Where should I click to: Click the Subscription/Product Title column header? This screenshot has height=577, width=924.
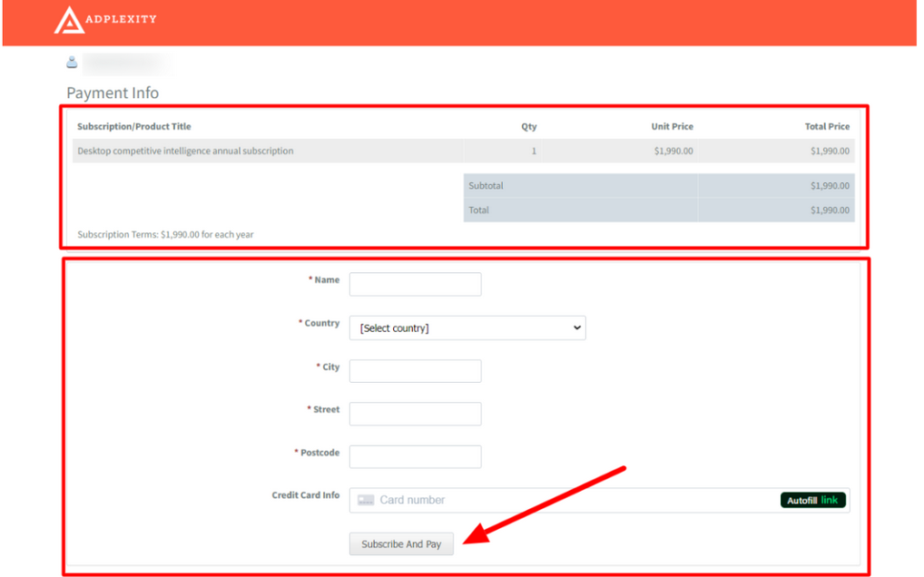134,126
